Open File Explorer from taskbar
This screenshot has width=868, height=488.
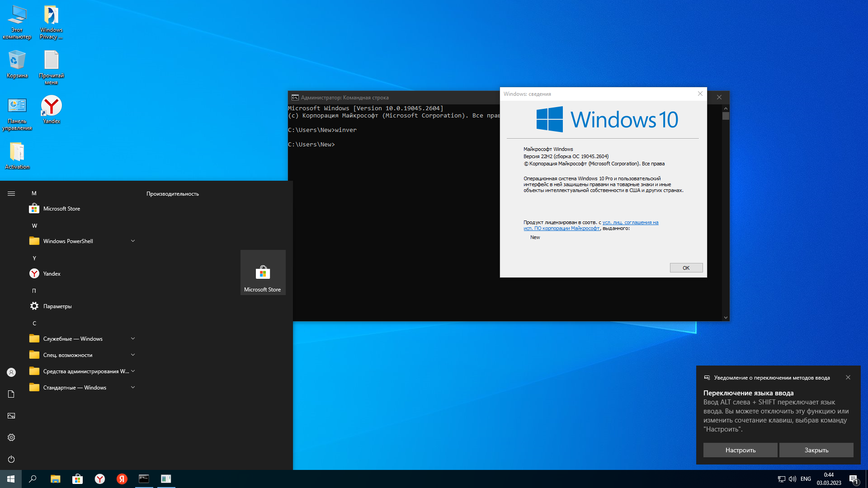click(55, 479)
